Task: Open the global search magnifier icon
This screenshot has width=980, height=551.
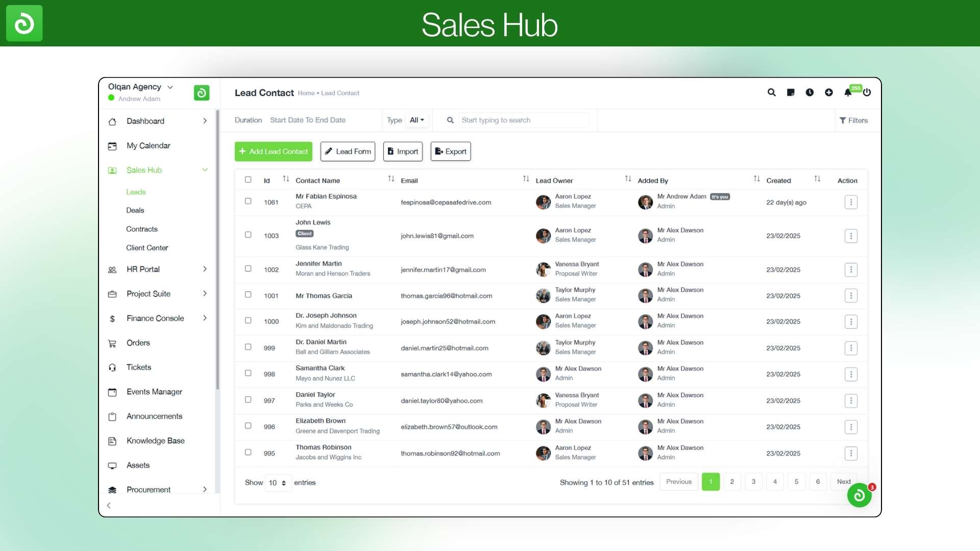Action: pos(771,93)
